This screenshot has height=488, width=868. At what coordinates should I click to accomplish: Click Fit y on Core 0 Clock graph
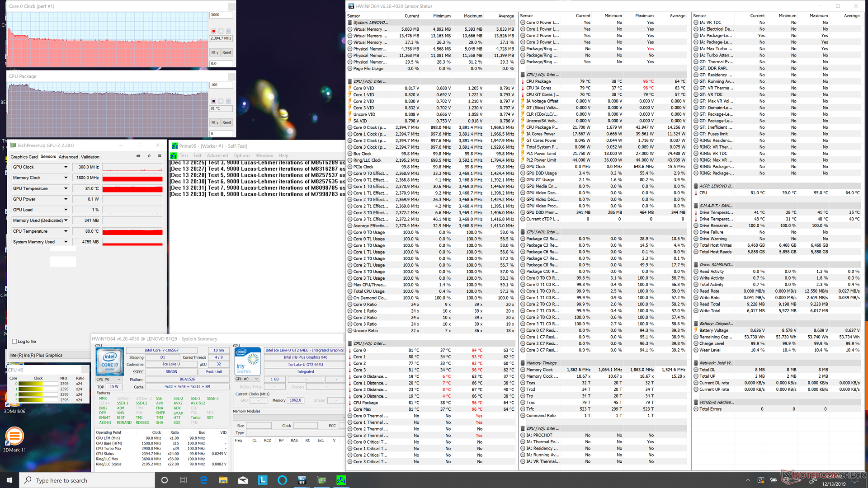(x=215, y=52)
